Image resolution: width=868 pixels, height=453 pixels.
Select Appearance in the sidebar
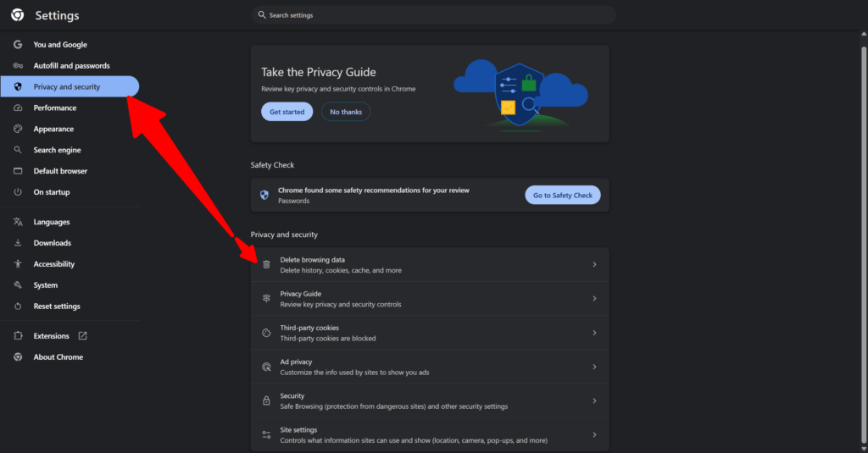click(53, 129)
